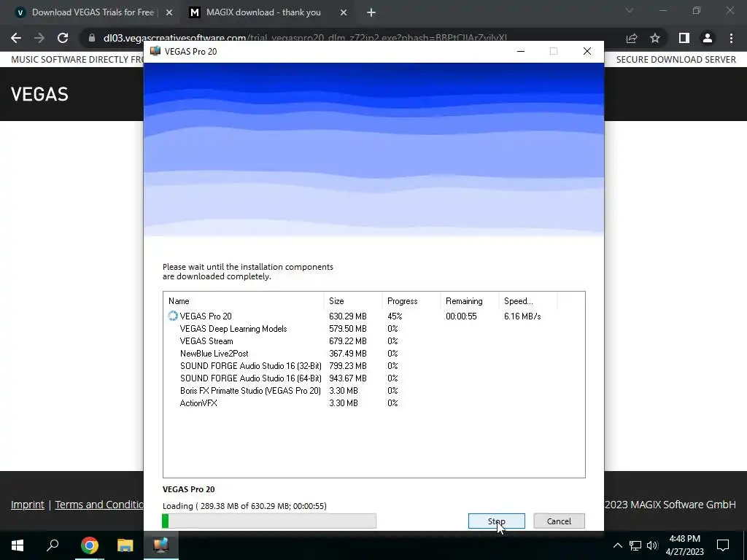The image size is (747, 560).
Task: Open volume control tray icon
Action: pyautogui.click(x=652, y=545)
